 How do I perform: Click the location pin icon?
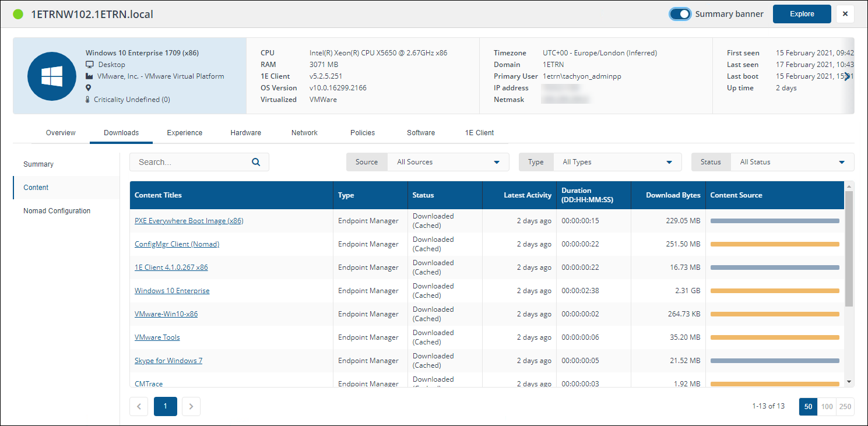click(89, 88)
